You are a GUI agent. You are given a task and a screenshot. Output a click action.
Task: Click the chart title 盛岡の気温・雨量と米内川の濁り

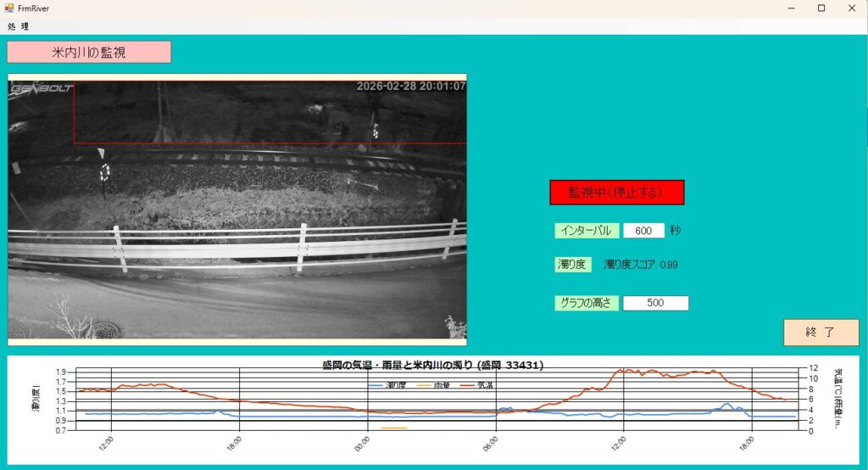(x=433, y=365)
